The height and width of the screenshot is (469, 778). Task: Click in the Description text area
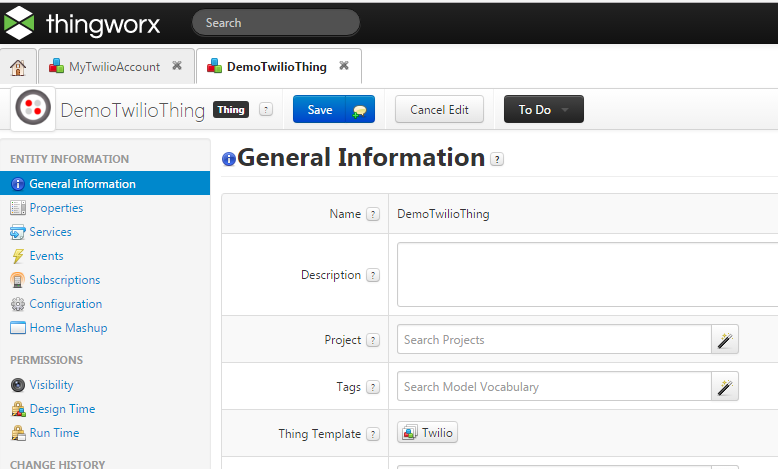click(x=587, y=274)
